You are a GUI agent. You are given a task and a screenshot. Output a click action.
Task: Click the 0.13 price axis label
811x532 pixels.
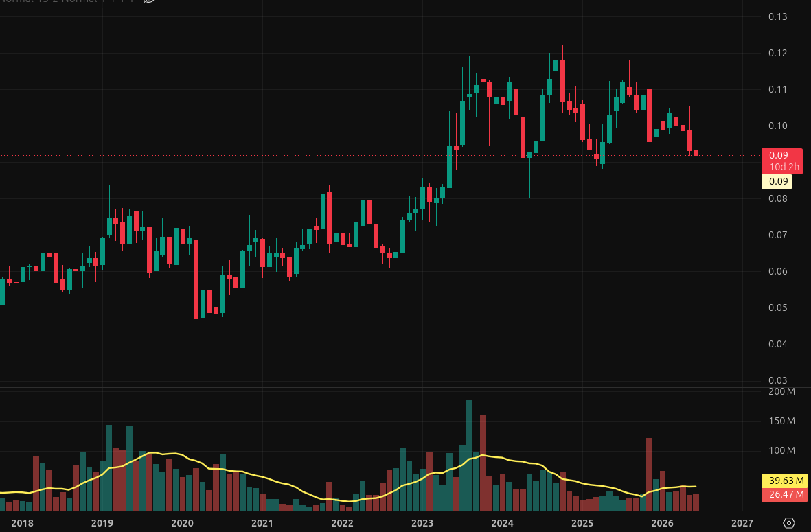pyautogui.click(x=778, y=16)
